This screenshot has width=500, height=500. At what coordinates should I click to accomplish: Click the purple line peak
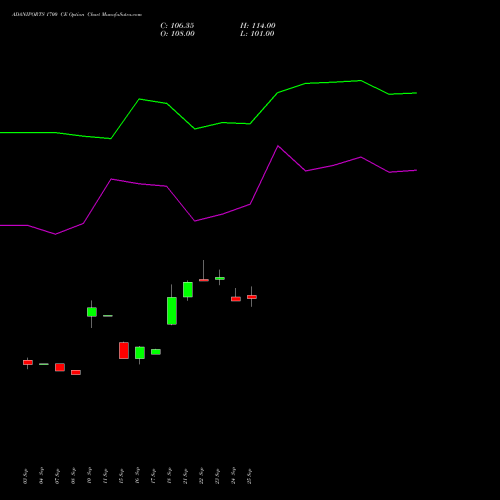coord(278,146)
